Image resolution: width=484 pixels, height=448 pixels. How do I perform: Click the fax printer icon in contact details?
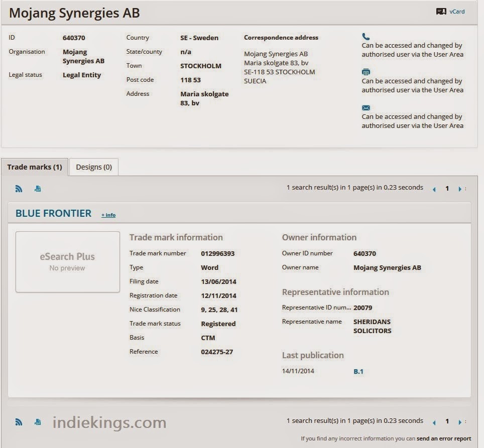pos(366,72)
